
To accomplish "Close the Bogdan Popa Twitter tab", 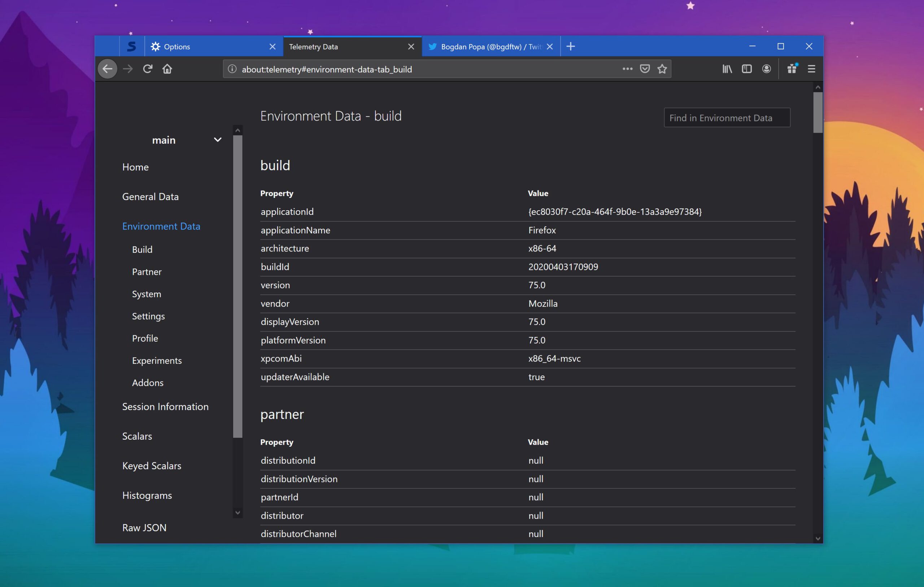I will pos(550,47).
